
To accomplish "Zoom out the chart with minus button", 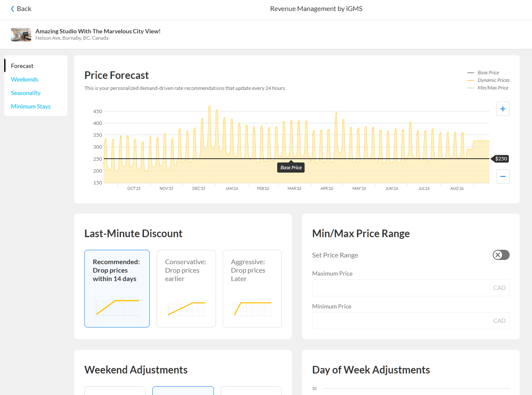I will point(502,176).
